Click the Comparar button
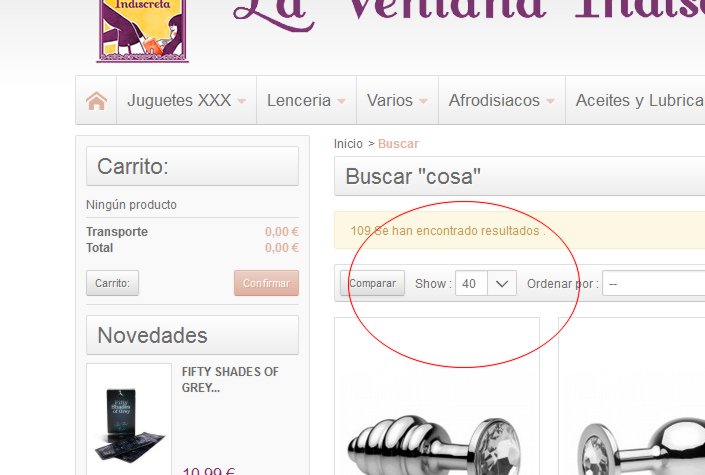This screenshot has height=475, width=705. [372, 283]
